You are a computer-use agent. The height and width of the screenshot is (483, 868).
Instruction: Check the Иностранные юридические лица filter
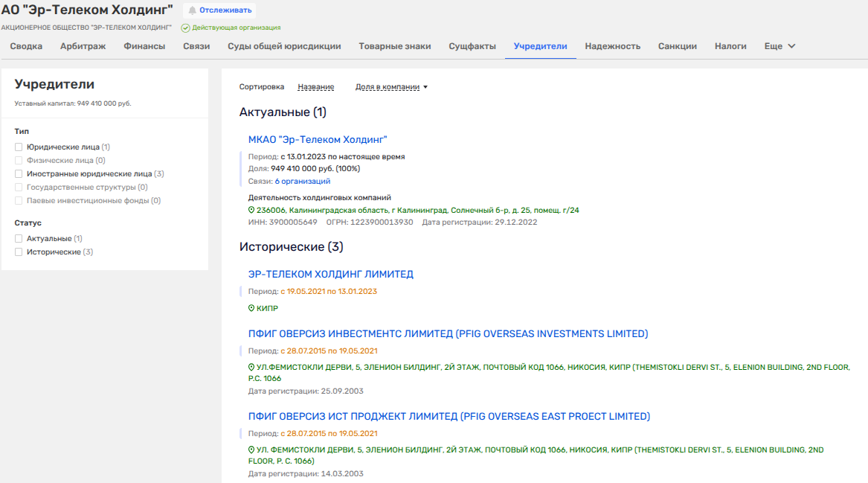click(19, 174)
